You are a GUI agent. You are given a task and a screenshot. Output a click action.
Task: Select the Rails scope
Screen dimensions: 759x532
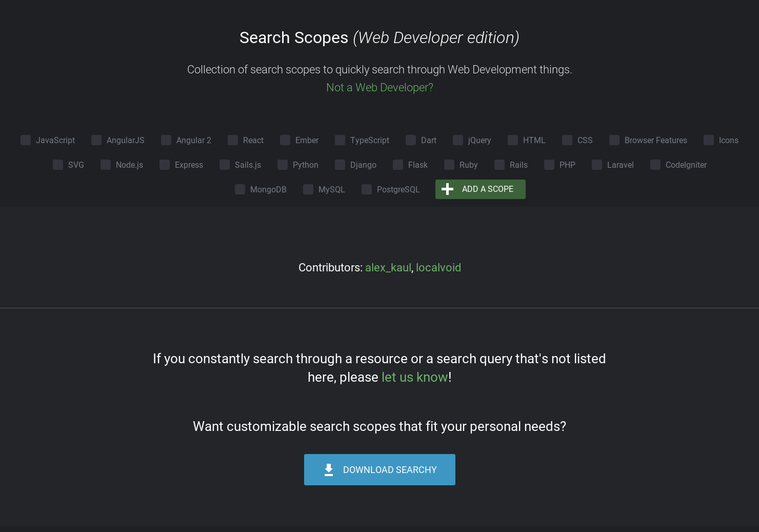[x=500, y=165]
